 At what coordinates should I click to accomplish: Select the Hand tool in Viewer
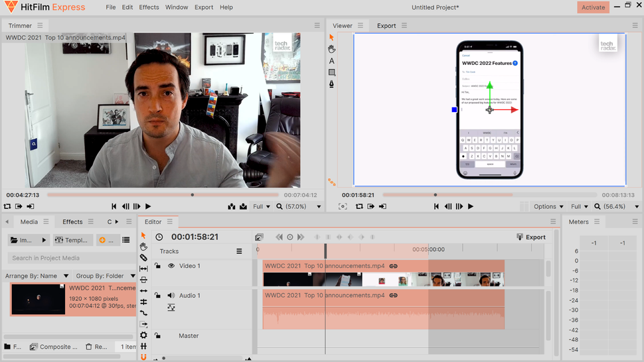(331, 49)
